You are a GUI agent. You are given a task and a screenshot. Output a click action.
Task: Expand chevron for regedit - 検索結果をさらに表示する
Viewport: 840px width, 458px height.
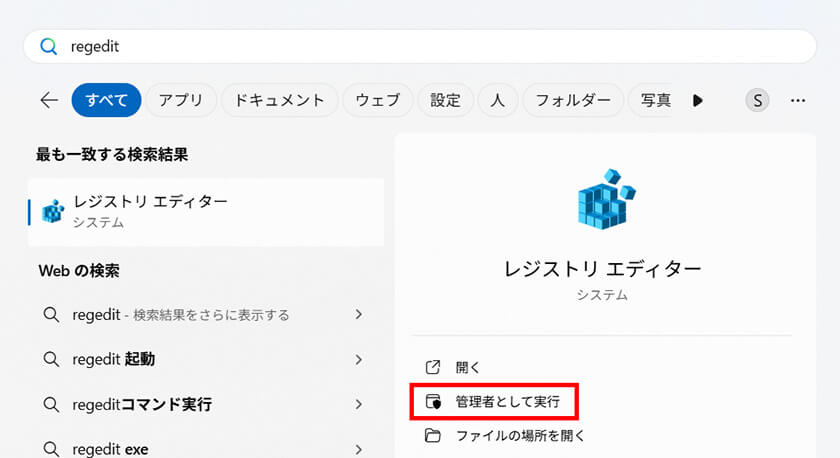[x=359, y=314]
